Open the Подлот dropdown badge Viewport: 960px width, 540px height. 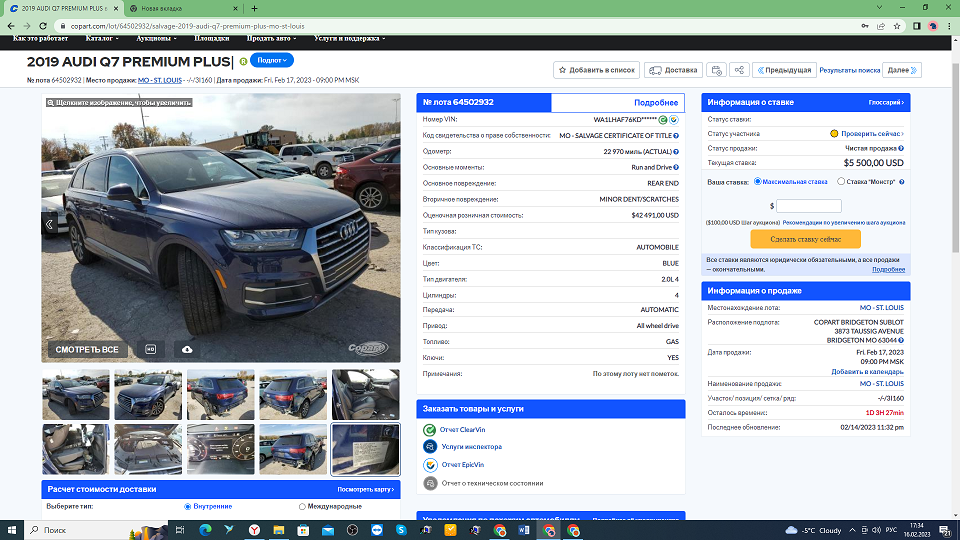[x=272, y=60]
